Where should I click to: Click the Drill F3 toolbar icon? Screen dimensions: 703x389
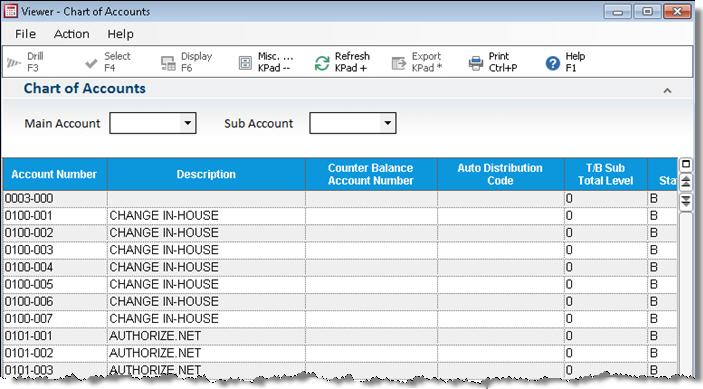pos(14,63)
